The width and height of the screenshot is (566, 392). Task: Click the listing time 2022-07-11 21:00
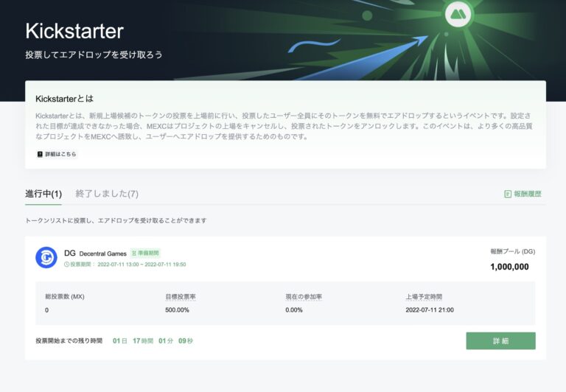(x=430, y=310)
